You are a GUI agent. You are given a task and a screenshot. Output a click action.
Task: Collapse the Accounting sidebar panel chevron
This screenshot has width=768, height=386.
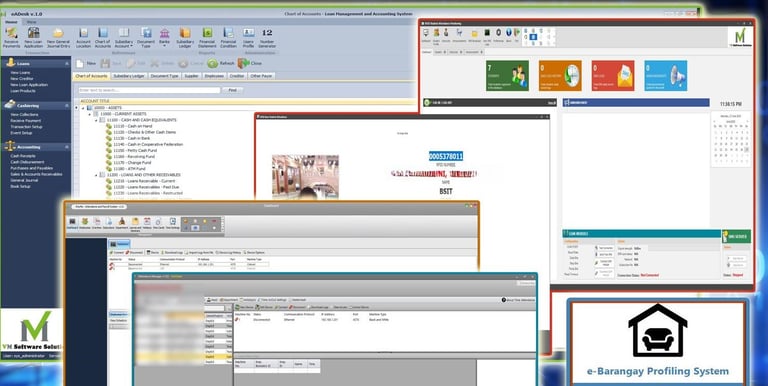pyautogui.click(x=67, y=146)
